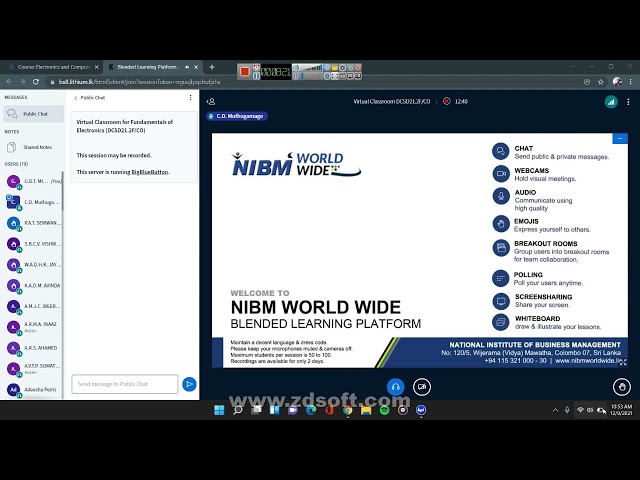Open File Explorer from taskbar

pyautogui.click(x=366, y=410)
